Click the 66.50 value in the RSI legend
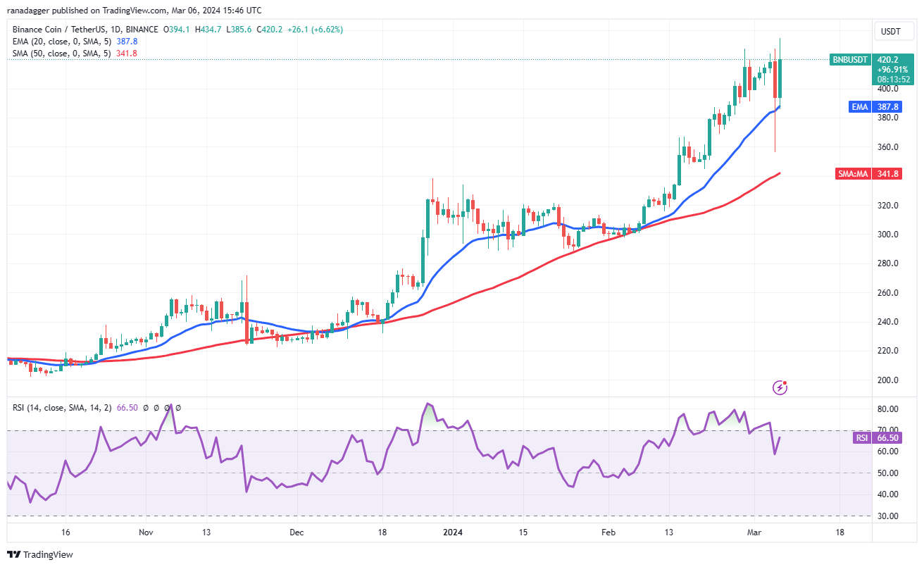The height and width of the screenshot is (567, 924). pyautogui.click(x=127, y=408)
